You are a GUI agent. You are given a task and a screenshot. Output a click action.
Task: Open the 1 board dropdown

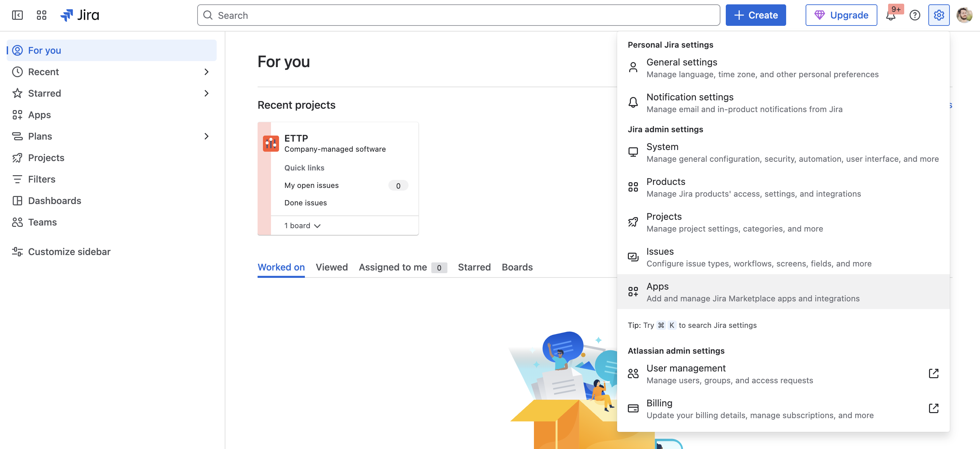[x=303, y=226]
